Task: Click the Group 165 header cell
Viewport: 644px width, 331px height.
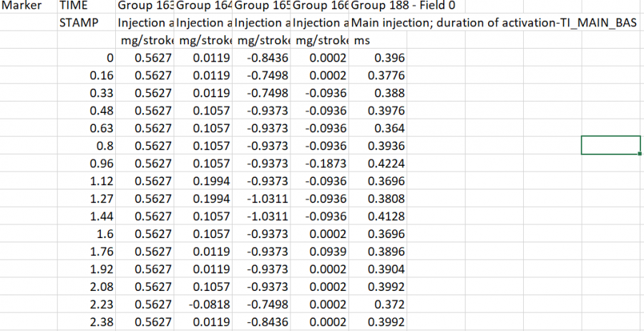Action: (262, 6)
